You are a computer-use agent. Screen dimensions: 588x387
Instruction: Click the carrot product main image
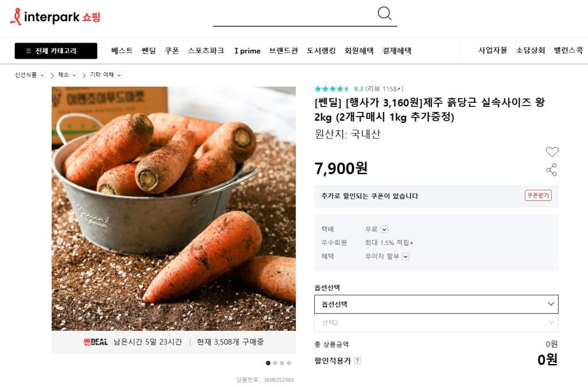(173, 208)
